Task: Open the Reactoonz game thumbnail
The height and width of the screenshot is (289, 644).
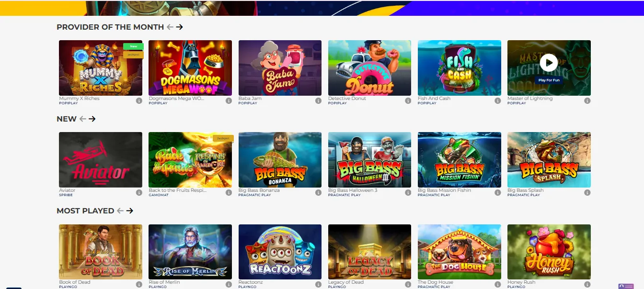Action: 280,252
